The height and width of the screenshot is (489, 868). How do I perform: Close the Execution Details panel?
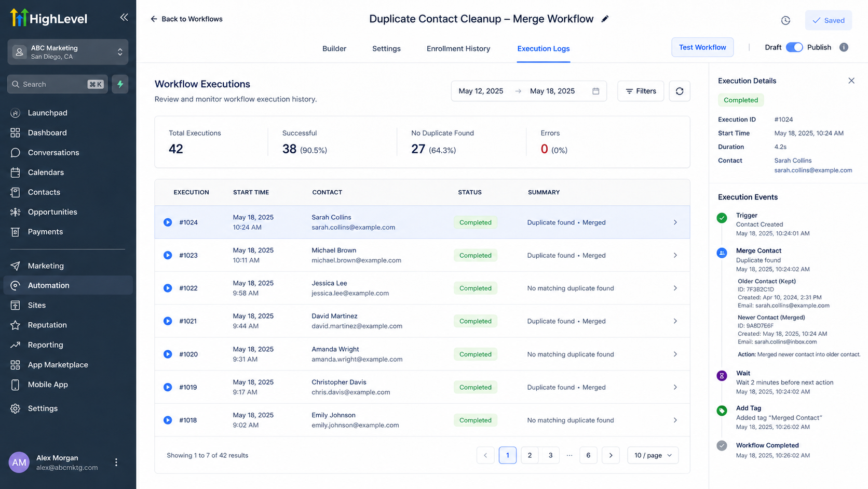pyautogui.click(x=851, y=81)
